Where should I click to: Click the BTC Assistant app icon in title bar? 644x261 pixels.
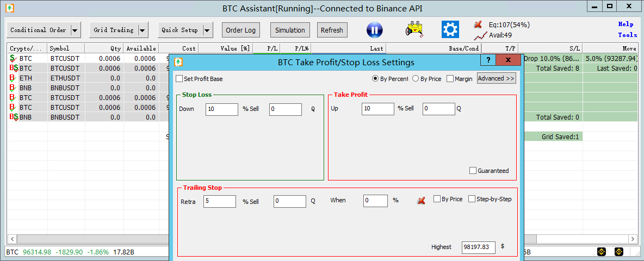coord(10,8)
